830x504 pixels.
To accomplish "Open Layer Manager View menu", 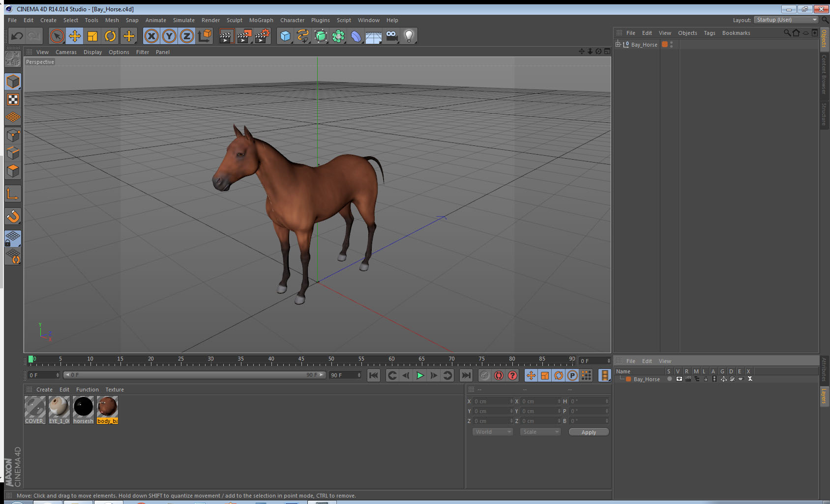I will (665, 361).
